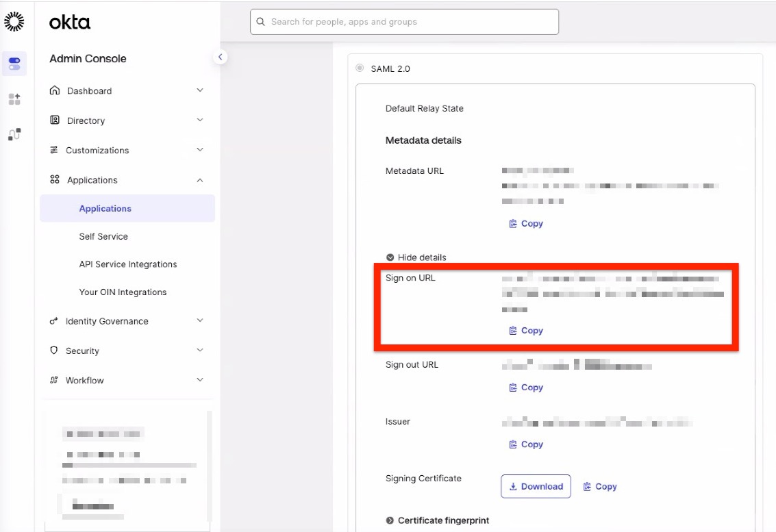Open Self Service submenu item
The width and height of the screenshot is (776, 532).
click(103, 236)
